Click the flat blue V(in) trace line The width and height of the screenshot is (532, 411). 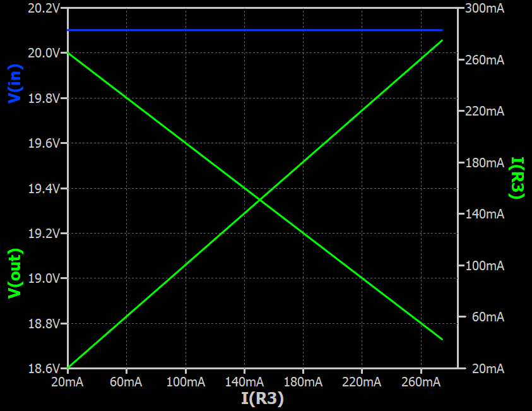coord(255,30)
